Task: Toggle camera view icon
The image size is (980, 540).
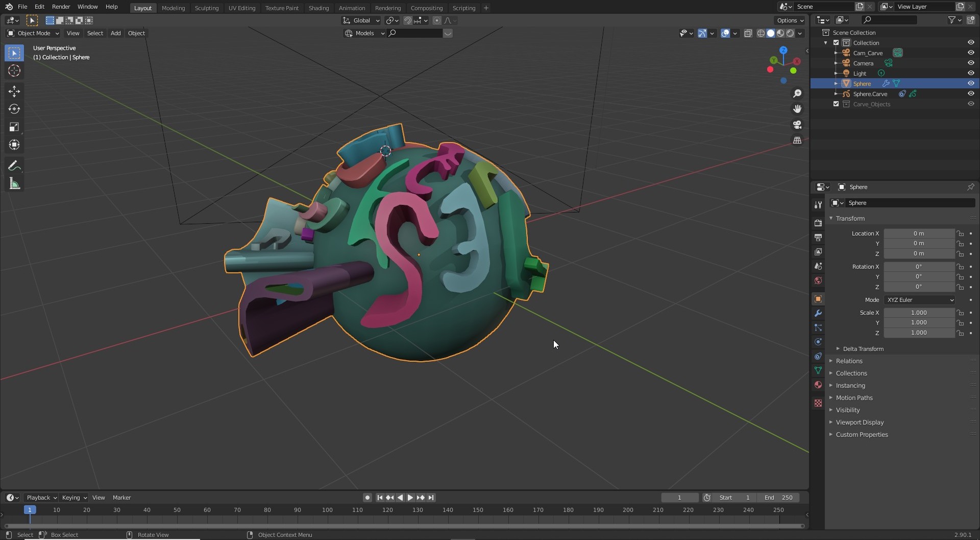Action: [x=797, y=125]
